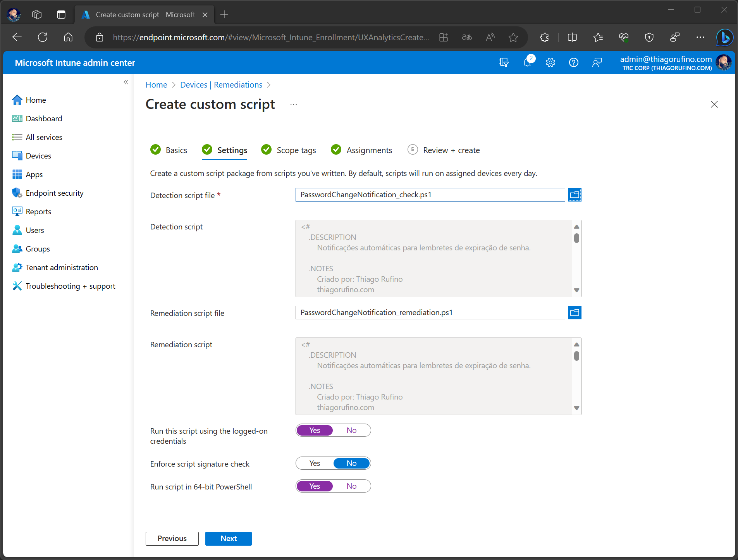
Task: Go back with the browser back arrow
Action: click(17, 37)
